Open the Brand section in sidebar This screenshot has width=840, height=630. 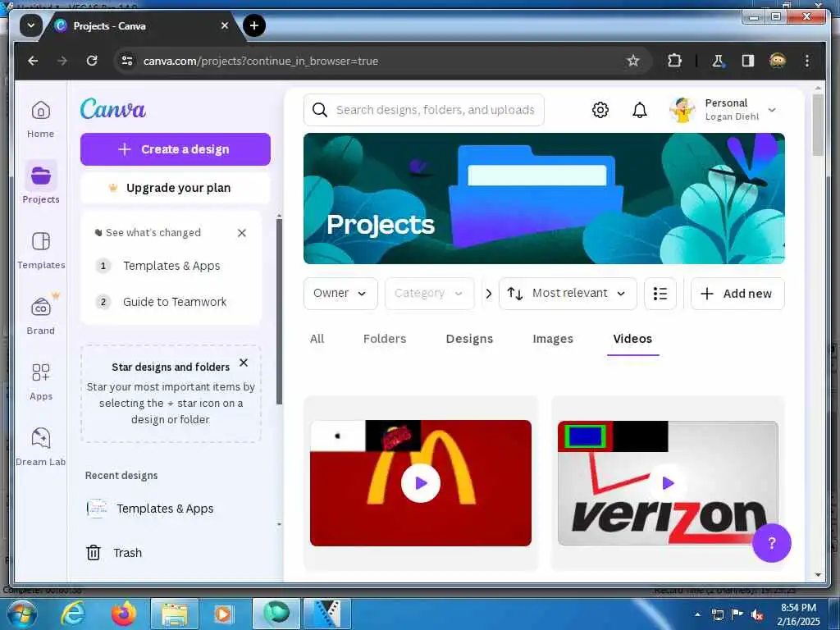click(41, 315)
